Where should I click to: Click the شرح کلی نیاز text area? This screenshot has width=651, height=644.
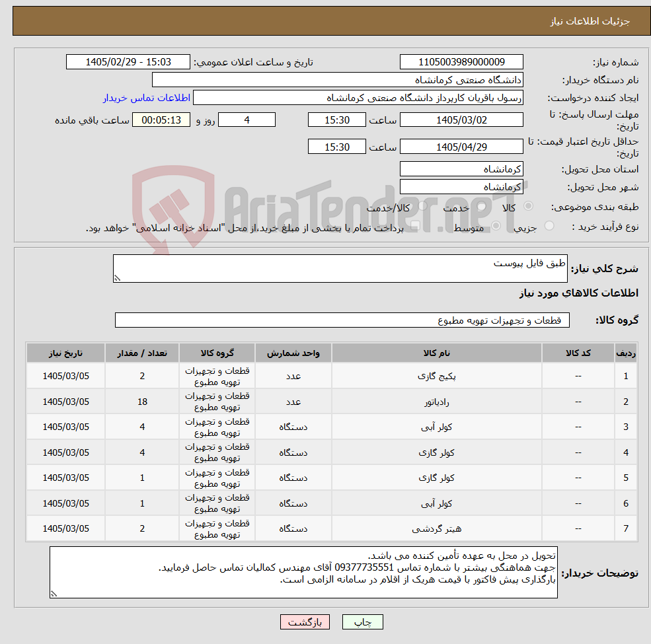pos(340,268)
